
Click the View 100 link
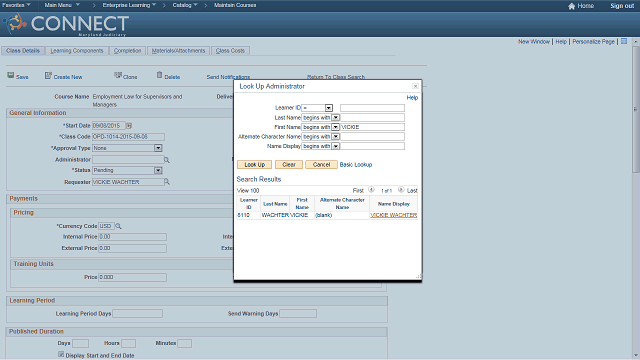248,191
